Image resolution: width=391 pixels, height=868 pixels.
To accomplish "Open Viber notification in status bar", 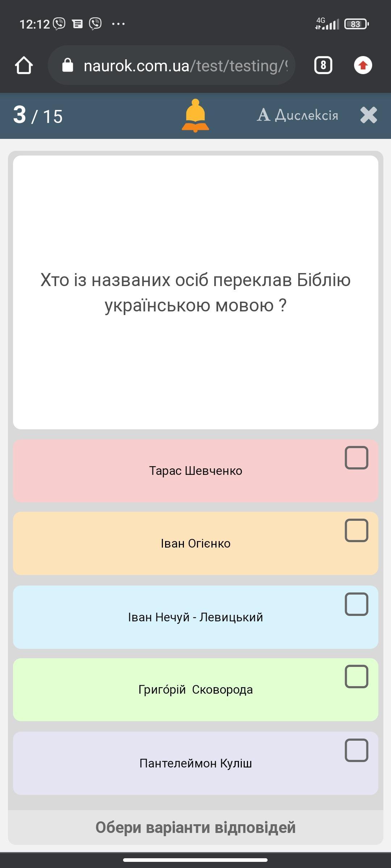I will click(59, 24).
